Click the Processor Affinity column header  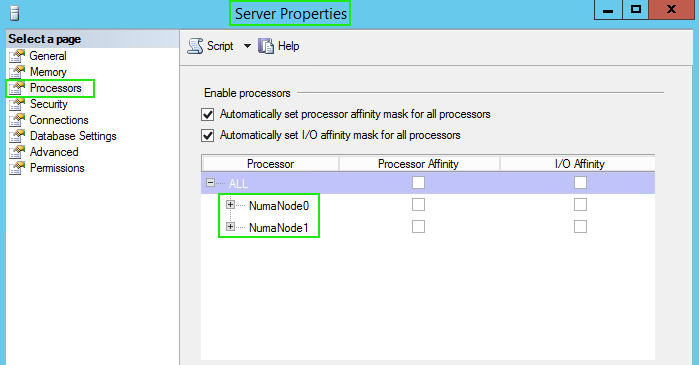418,164
